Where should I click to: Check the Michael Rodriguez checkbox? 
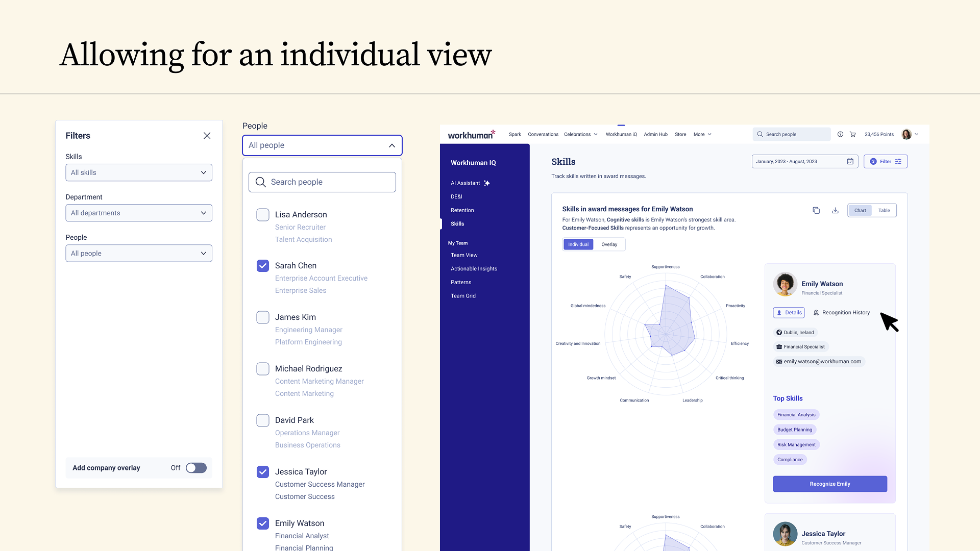[x=263, y=369]
